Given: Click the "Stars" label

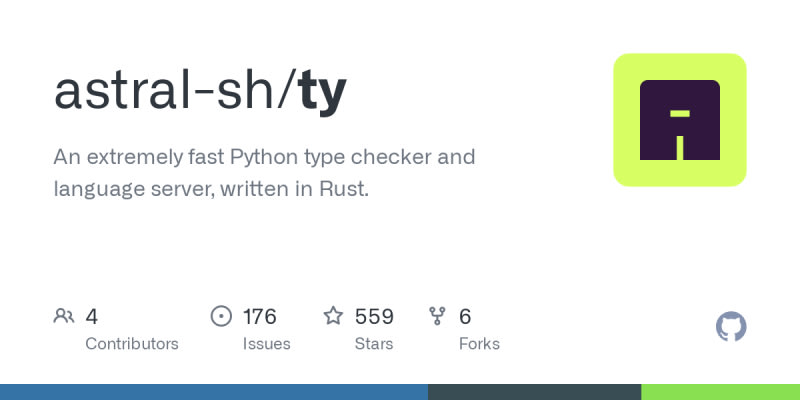Looking at the screenshot, I should [x=376, y=344].
